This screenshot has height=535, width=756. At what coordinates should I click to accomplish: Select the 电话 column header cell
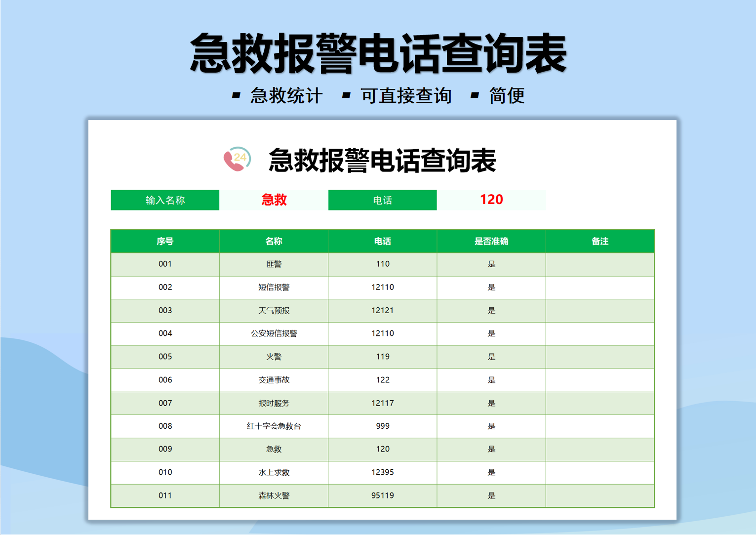pyautogui.click(x=382, y=242)
